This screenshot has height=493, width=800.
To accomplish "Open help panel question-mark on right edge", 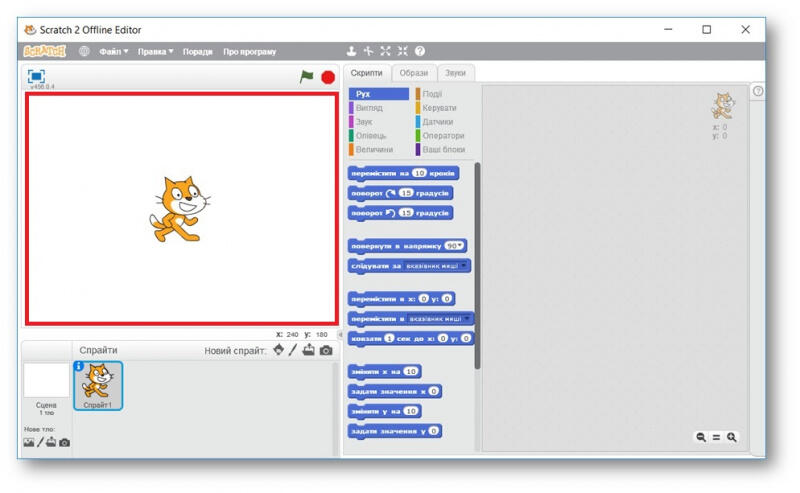I will click(758, 91).
